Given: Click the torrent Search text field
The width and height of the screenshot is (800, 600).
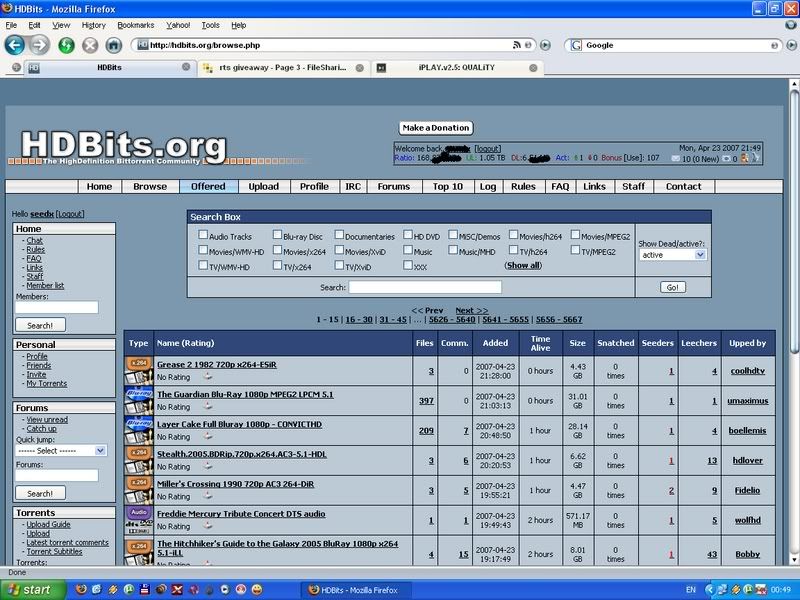Looking at the screenshot, I should pos(425,287).
